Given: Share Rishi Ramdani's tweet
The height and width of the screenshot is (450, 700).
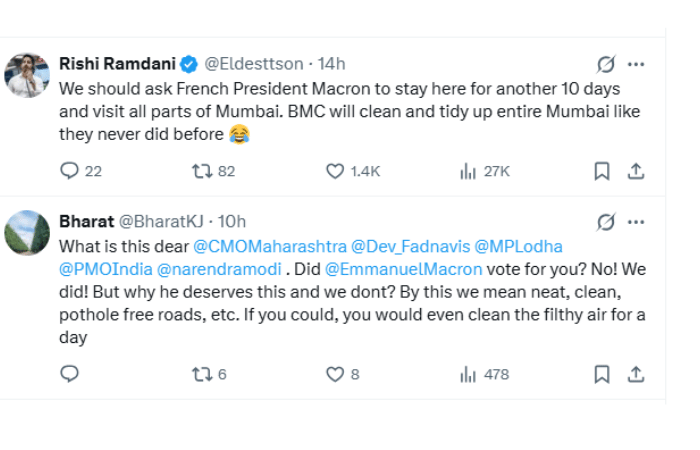Looking at the screenshot, I should pos(635,171).
